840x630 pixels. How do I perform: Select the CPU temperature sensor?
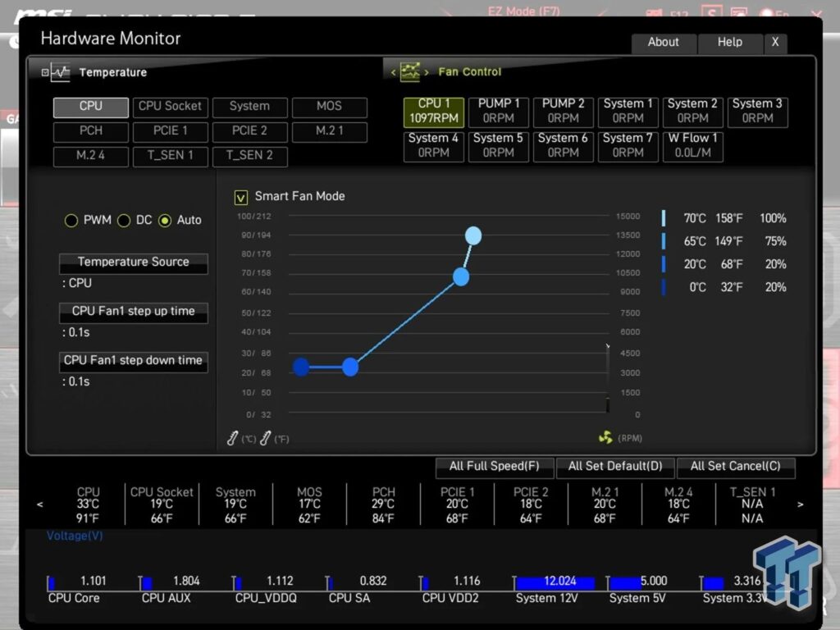point(90,107)
